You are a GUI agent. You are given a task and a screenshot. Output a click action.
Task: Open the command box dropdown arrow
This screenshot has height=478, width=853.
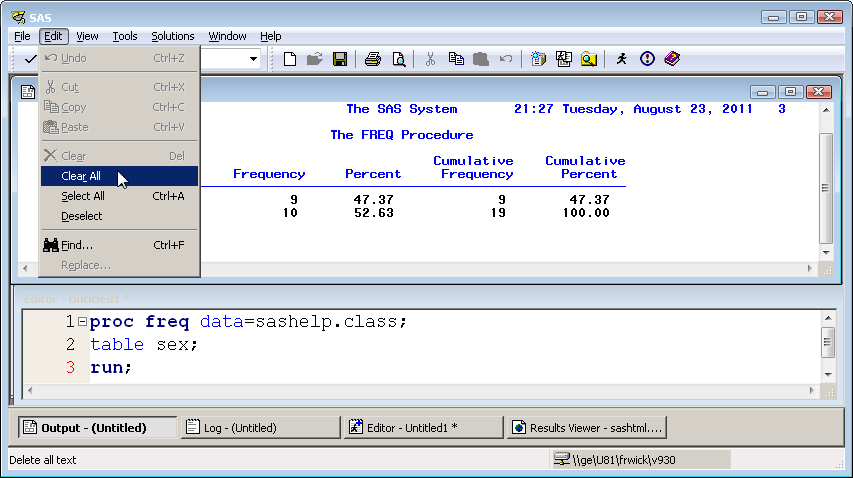pos(253,59)
